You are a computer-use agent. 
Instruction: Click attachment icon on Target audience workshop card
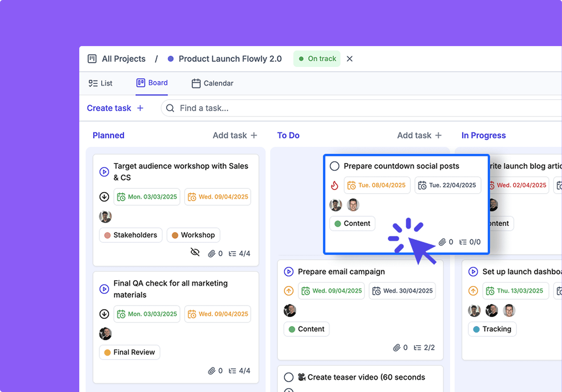tap(211, 253)
